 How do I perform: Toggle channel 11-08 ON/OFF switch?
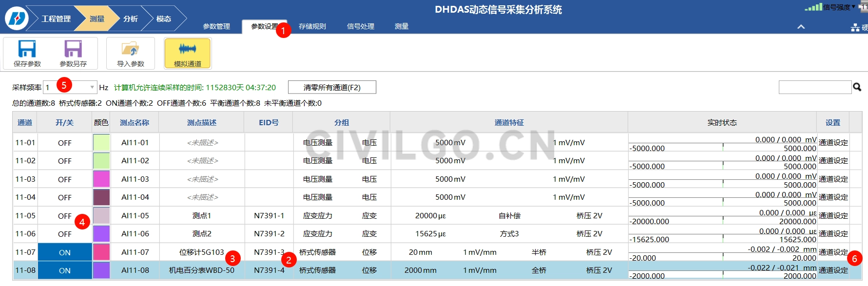(x=65, y=270)
